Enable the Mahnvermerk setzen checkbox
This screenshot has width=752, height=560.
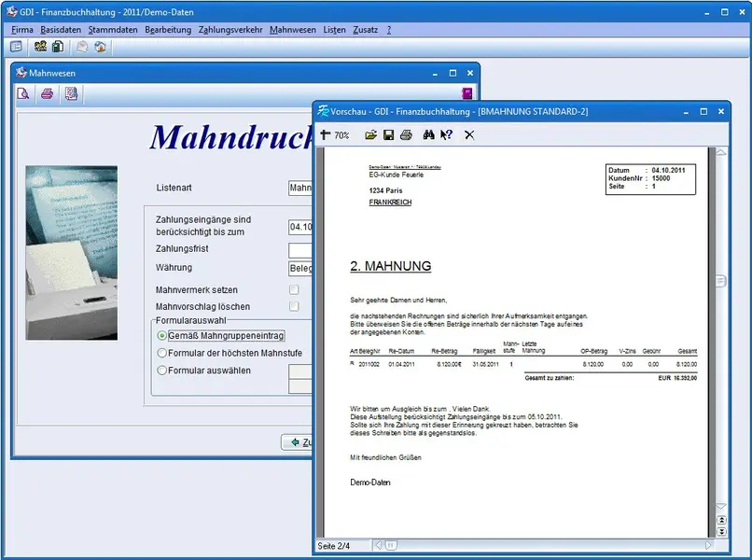(x=294, y=290)
